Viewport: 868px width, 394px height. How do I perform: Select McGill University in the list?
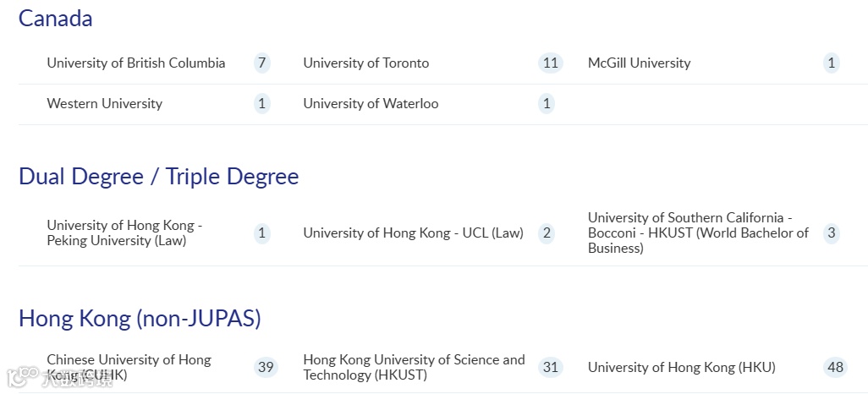[639, 63]
